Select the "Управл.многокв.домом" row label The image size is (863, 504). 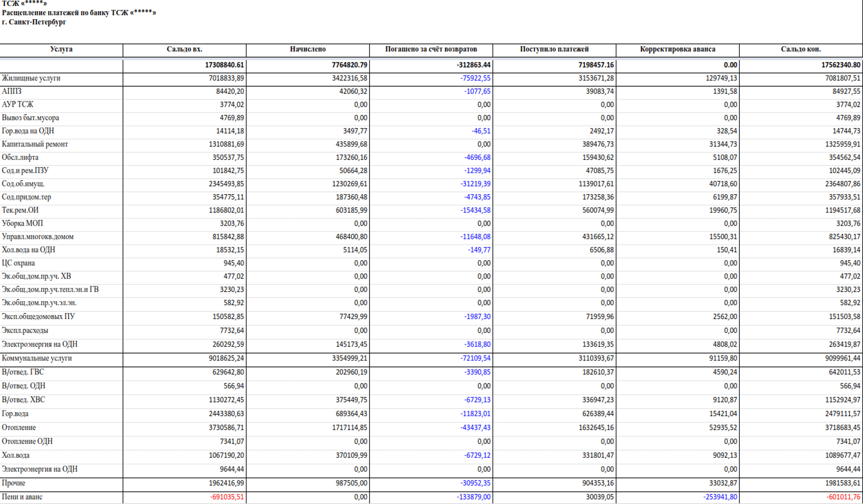click(x=38, y=237)
